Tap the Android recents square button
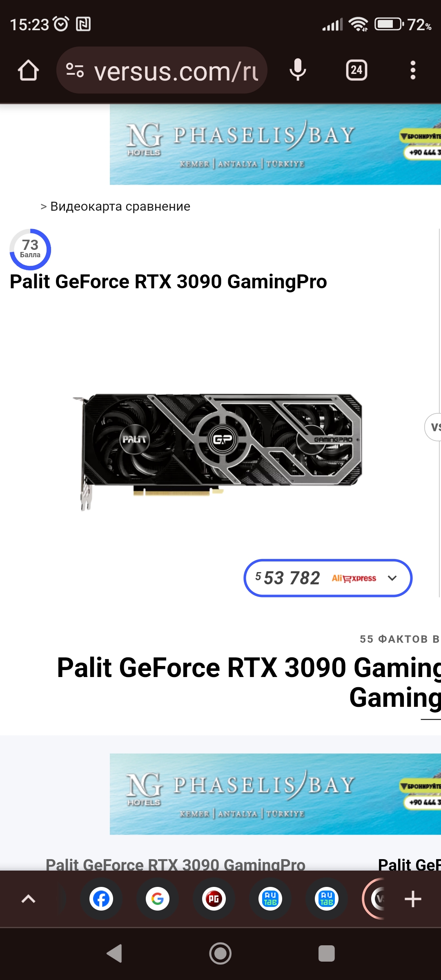This screenshot has height=980, width=441. point(327,954)
